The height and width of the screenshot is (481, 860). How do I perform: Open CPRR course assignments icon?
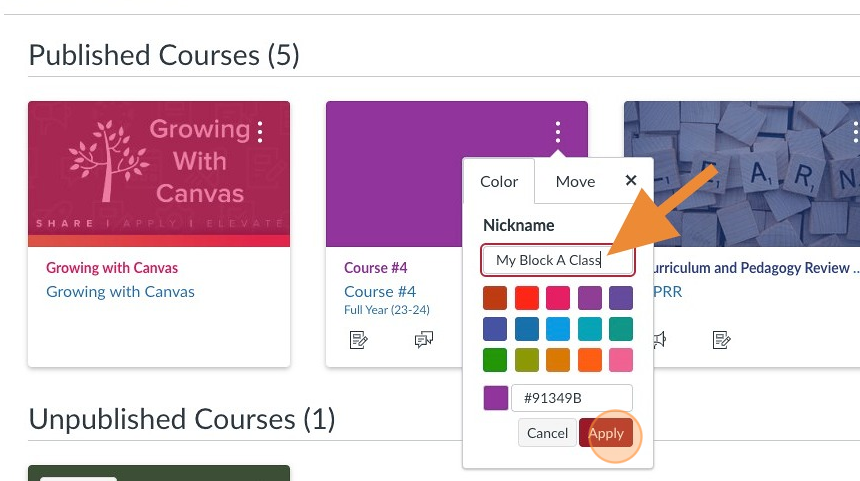tap(721, 341)
